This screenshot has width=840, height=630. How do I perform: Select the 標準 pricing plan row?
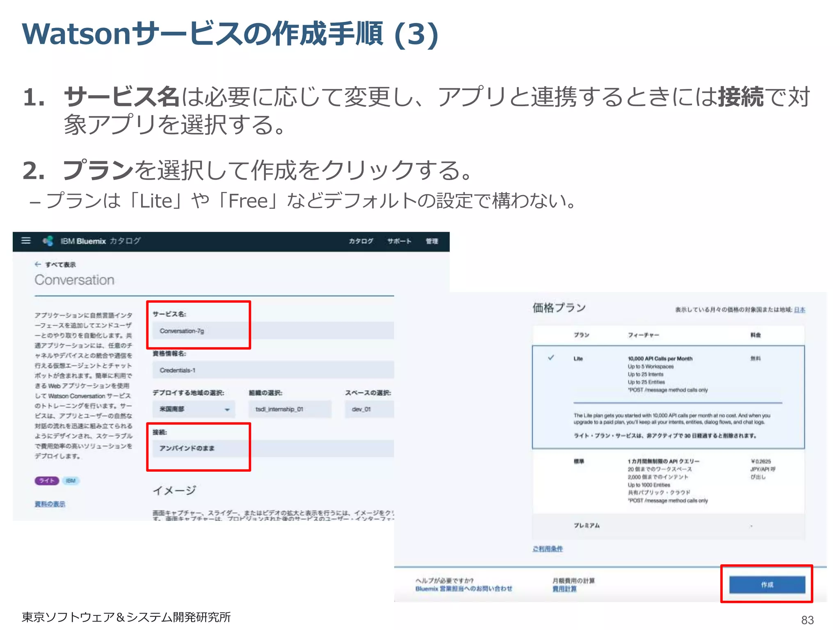click(669, 481)
